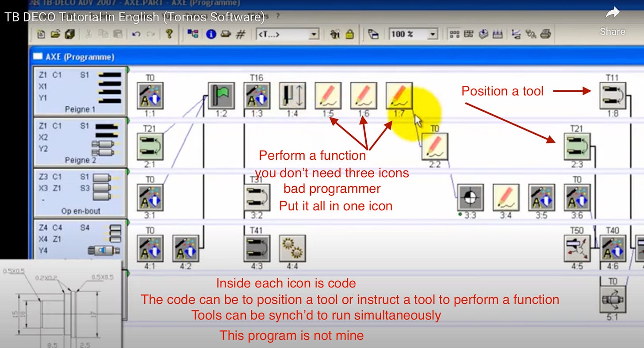644x348 pixels.
Task: Select spindle operation 5:1
Action: point(613,299)
